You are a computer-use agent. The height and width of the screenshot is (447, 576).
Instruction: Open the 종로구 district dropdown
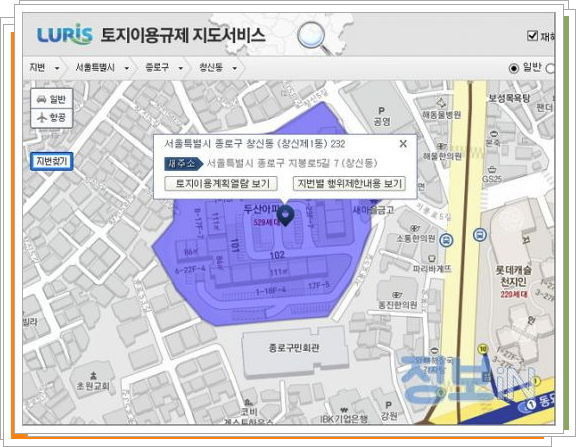(164, 68)
